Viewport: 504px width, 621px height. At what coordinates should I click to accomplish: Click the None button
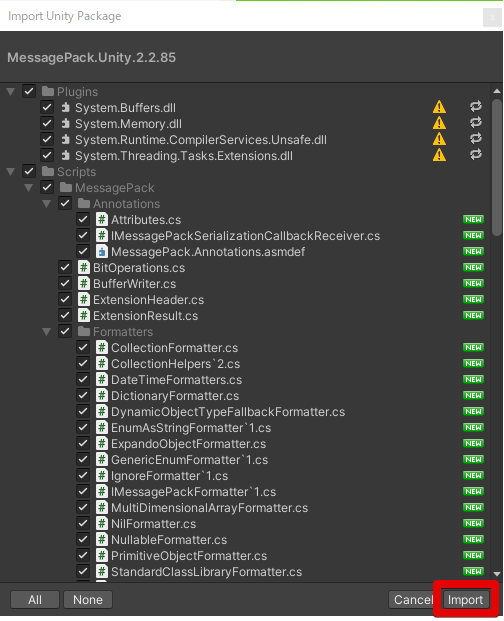coord(88,599)
